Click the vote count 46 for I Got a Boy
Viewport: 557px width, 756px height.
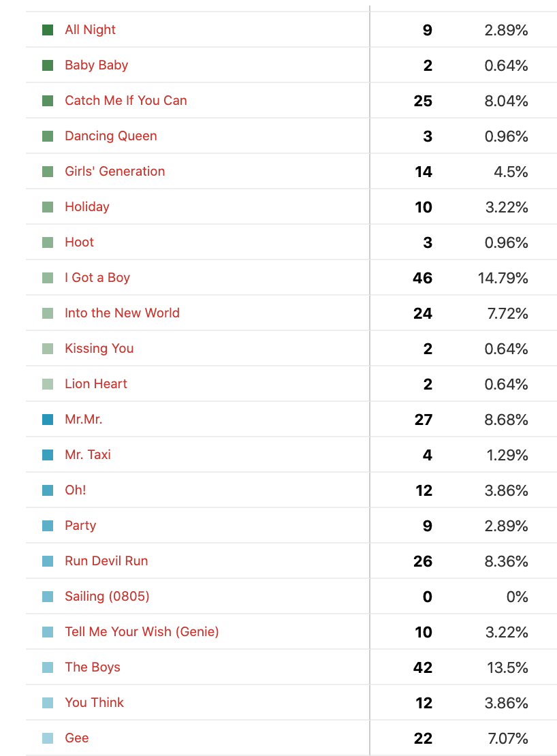tap(422, 278)
